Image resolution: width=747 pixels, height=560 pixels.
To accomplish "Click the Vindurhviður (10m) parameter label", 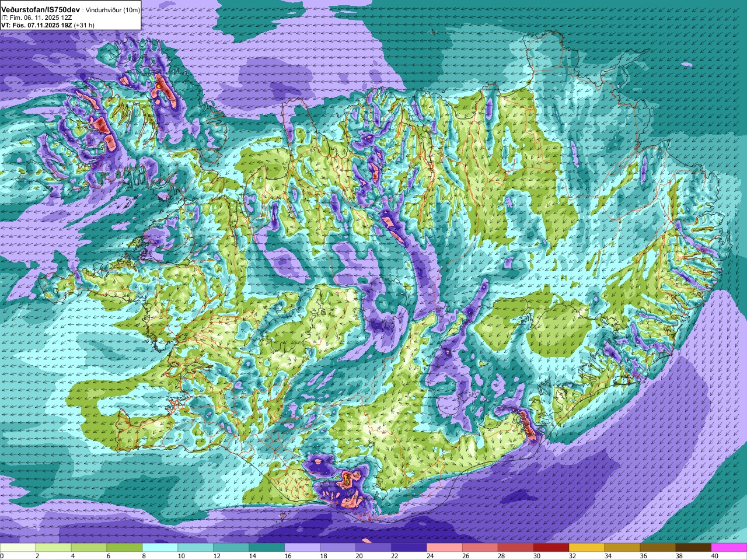I will click(x=113, y=10).
